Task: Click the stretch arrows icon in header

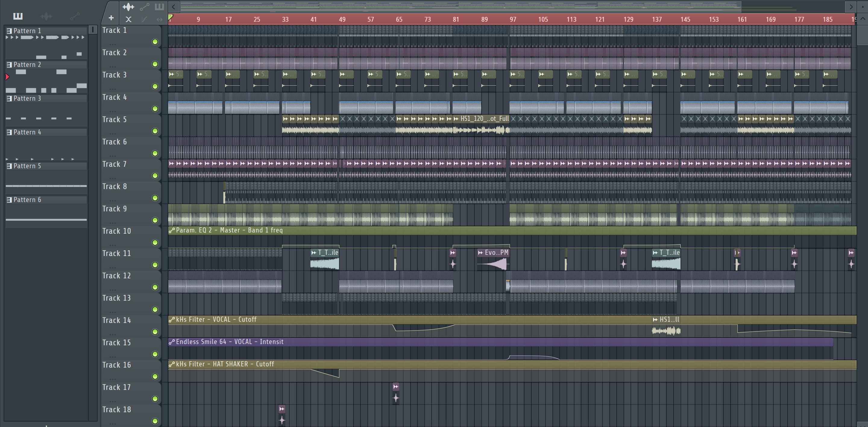Action: click(159, 19)
